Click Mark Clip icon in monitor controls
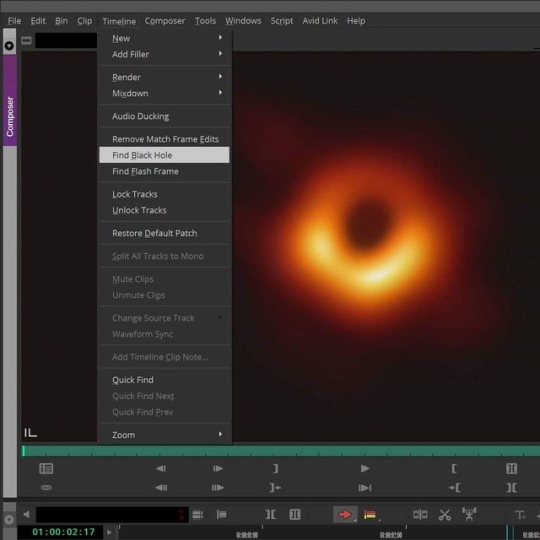Image resolution: width=540 pixels, height=540 pixels. click(511, 468)
